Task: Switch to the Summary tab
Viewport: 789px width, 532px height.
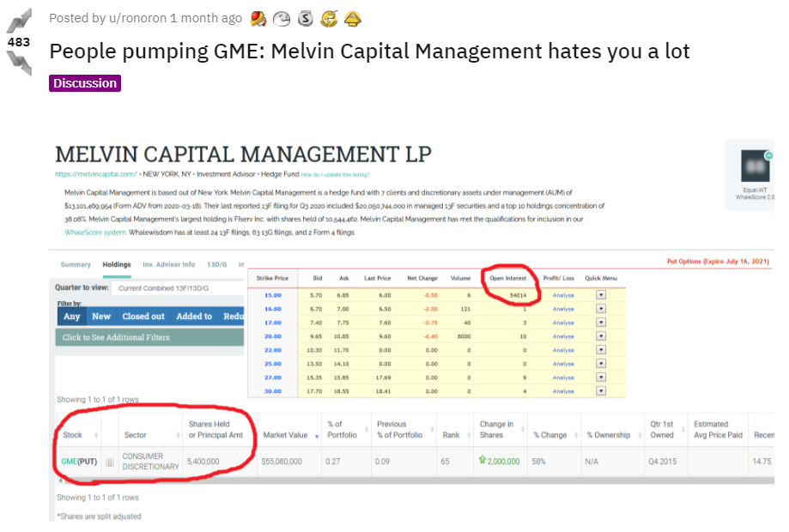Action: (x=76, y=264)
